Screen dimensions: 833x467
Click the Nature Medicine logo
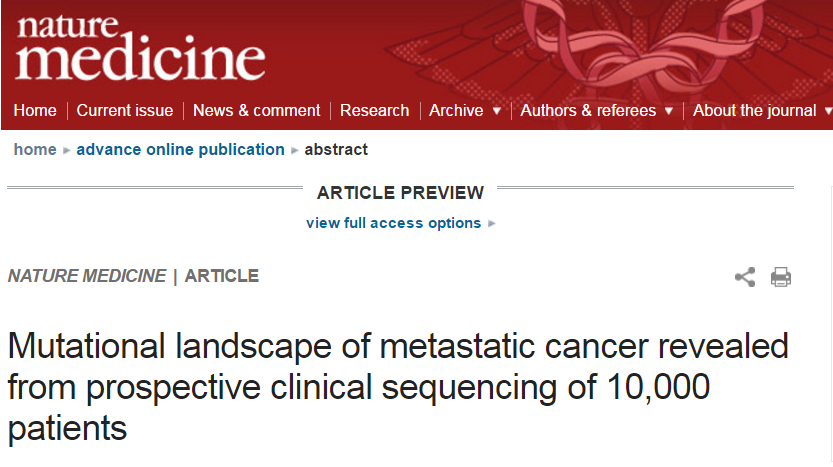139,48
